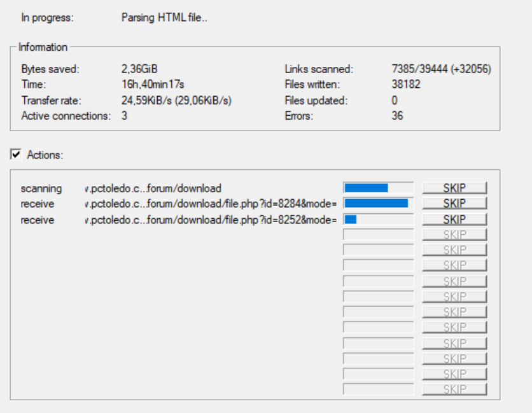The image size is (532, 413).
Task: Click the 'Parsing HTML file..' status text
Action: (164, 18)
